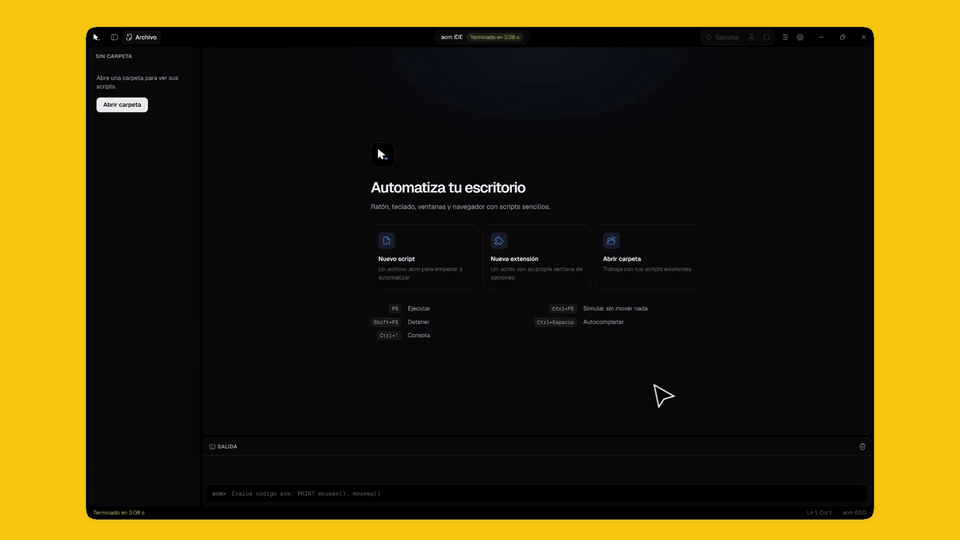
Task: Focus the acm console input field
Action: coord(537,493)
